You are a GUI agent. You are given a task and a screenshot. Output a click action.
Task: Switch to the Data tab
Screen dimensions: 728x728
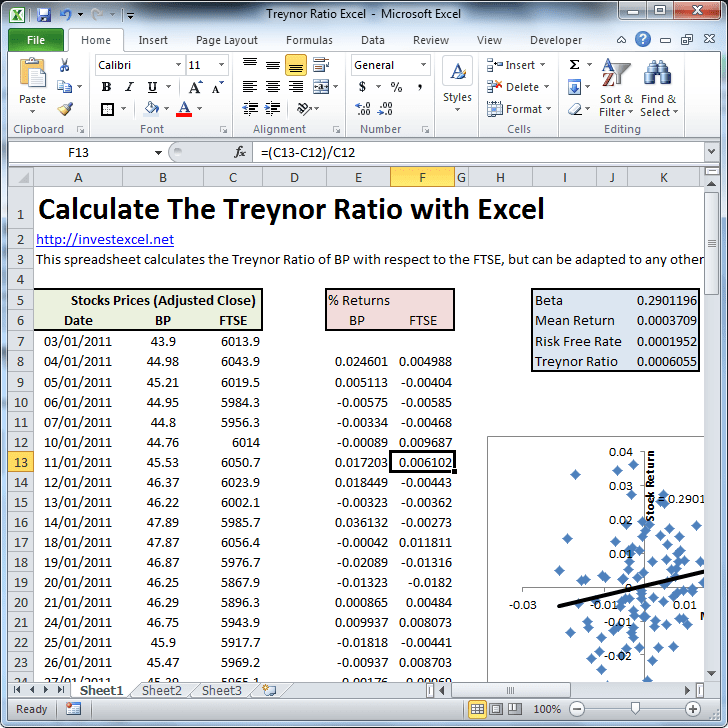click(x=373, y=40)
